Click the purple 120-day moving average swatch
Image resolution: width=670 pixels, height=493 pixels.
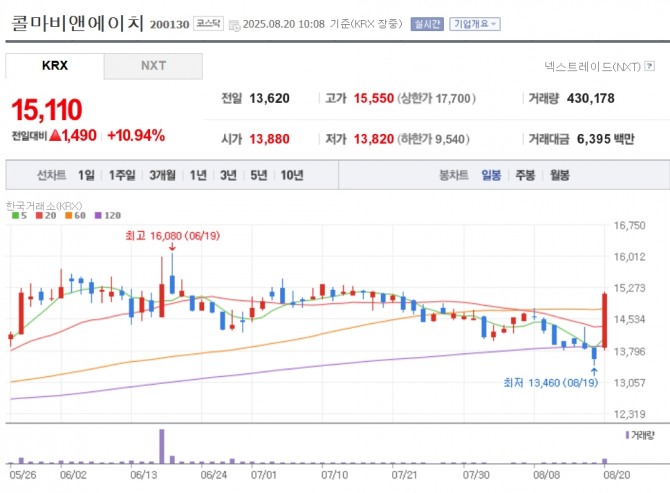98,215
